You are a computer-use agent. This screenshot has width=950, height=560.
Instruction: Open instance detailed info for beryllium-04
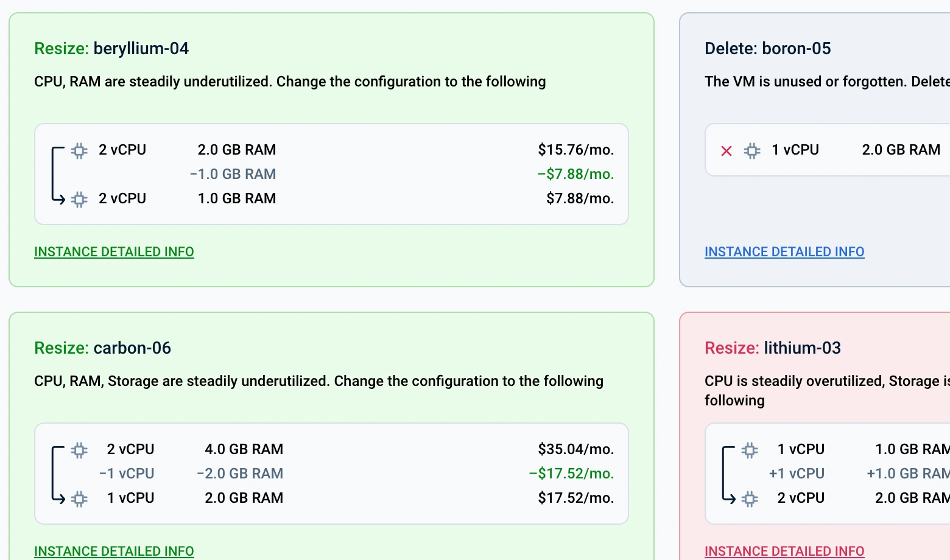(114, 252)
